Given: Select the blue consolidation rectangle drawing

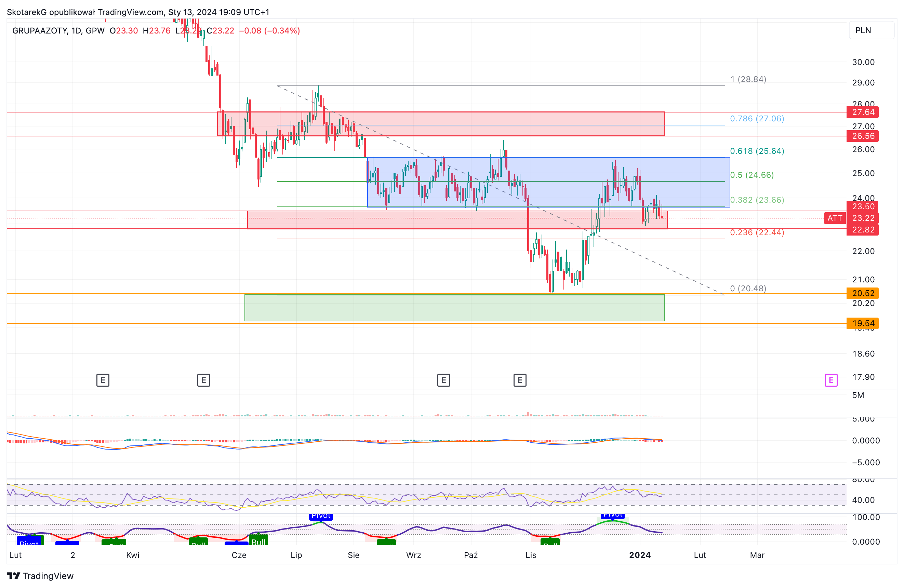Looking at the screenshot, I should coord(548,182).
